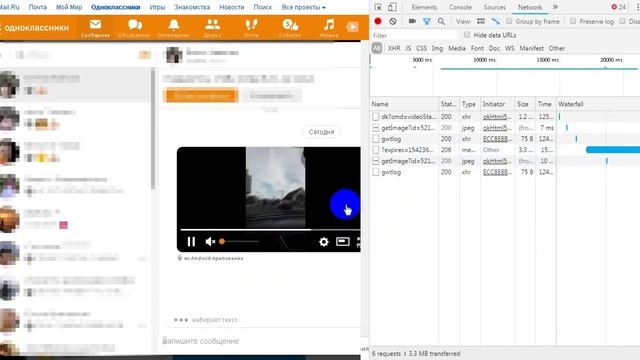The width and height of the screenshot is (640, 360).
Task: Open Music note icon
Action: pos(329,28)
